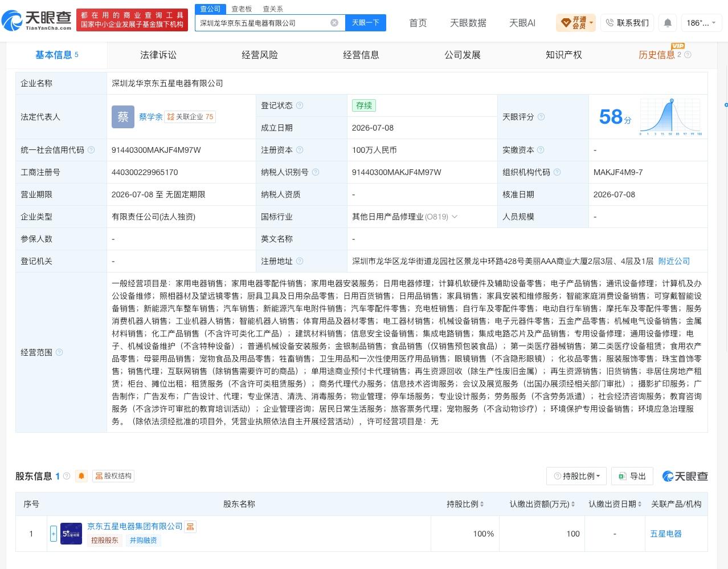Open the 五星电器 related product link
Viewport: 728px width, 569px height.
666,534
